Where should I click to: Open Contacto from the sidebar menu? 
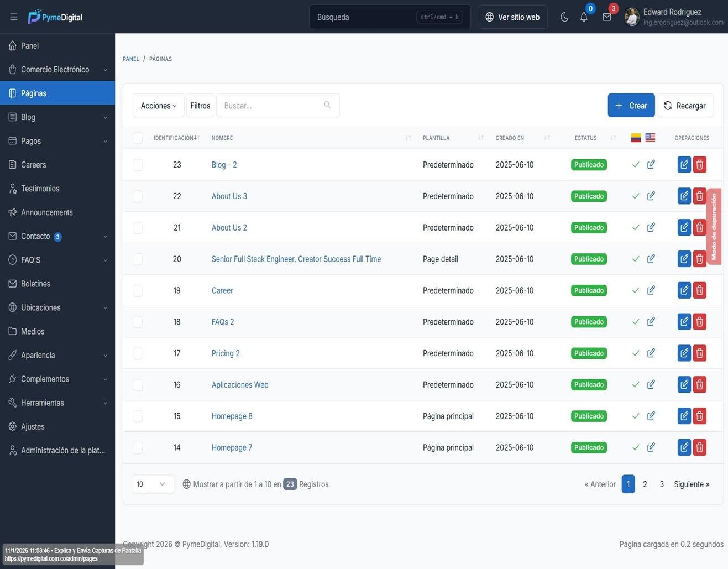coord(35,236)
